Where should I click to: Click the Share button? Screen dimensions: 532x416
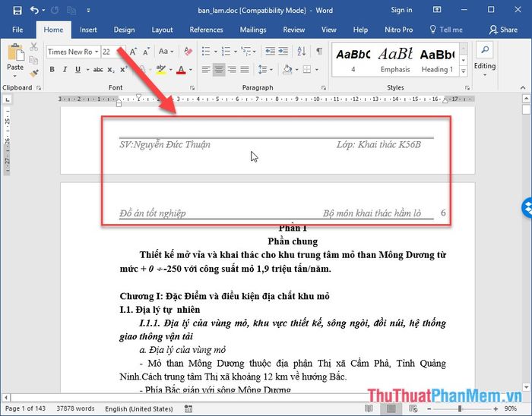click(x=503, y=30)
